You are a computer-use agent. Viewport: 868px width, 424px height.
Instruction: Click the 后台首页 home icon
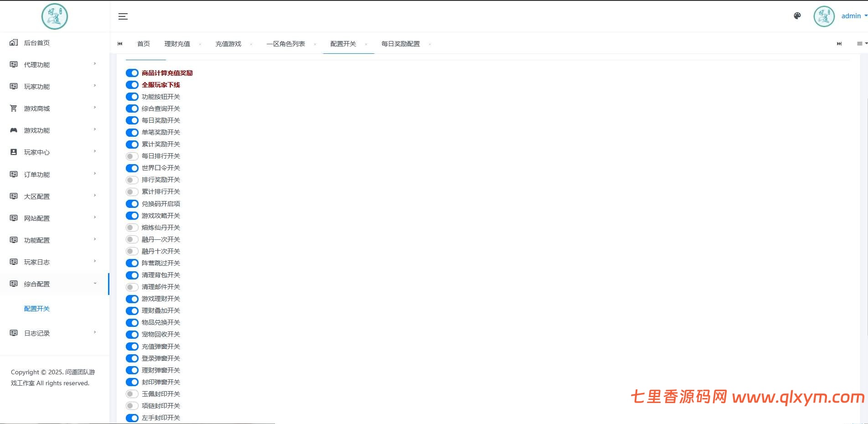[x=14, y=43]
